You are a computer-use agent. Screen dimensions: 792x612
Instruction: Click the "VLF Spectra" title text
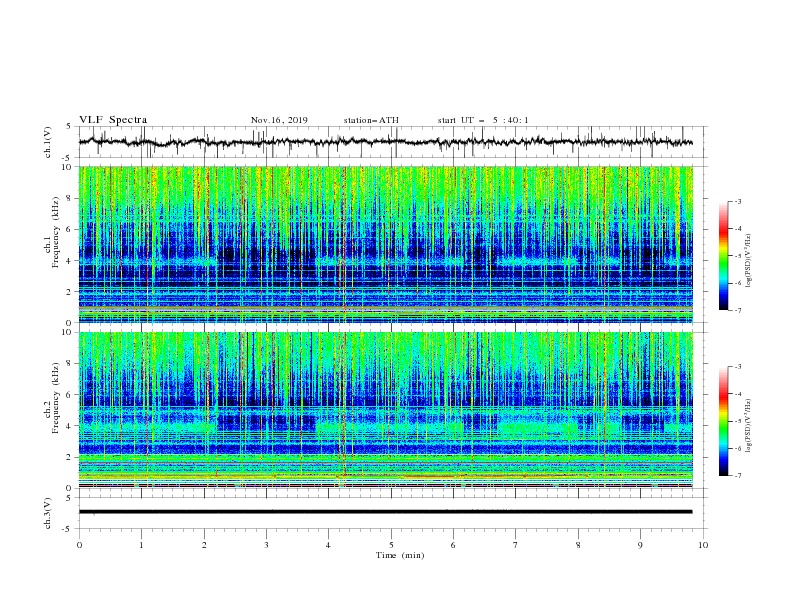113,120
